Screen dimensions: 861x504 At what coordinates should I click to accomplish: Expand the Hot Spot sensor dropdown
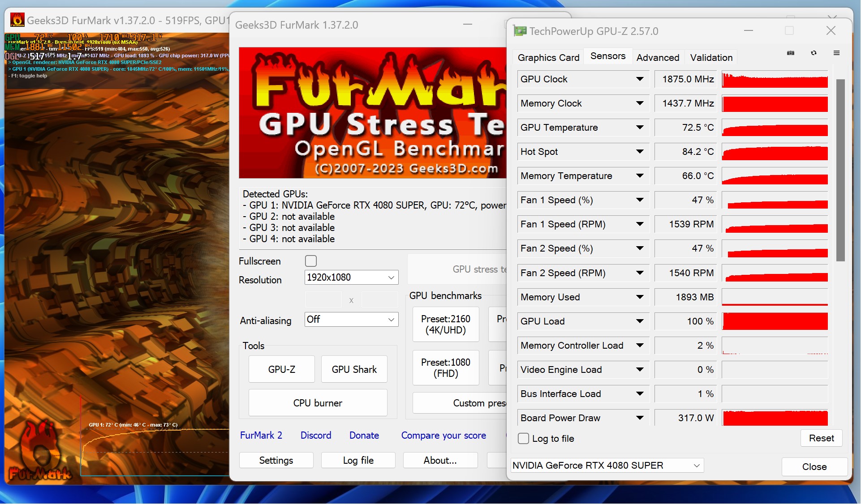click(x=640, y=152)
